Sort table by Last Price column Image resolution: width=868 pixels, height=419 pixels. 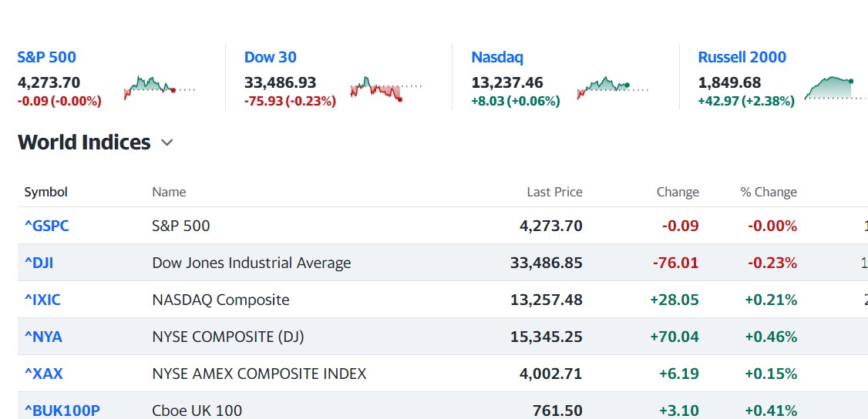[x=555, y=192]
